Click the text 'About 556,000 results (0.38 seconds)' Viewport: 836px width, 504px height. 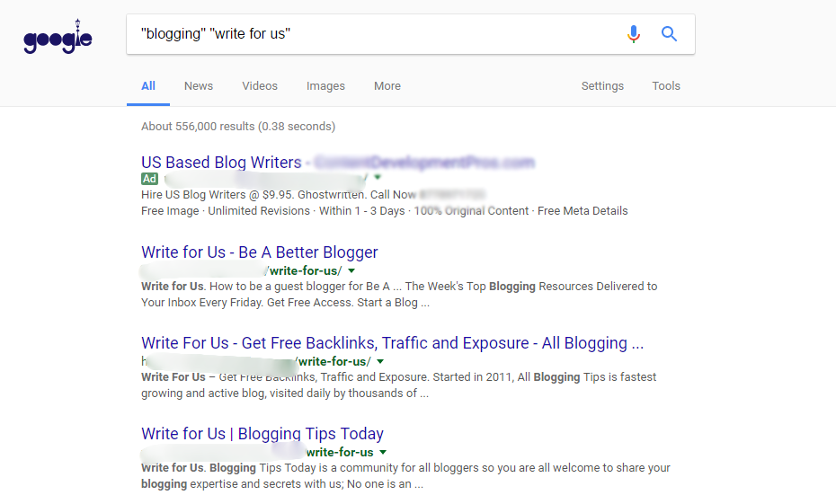(x=238, y=127)
